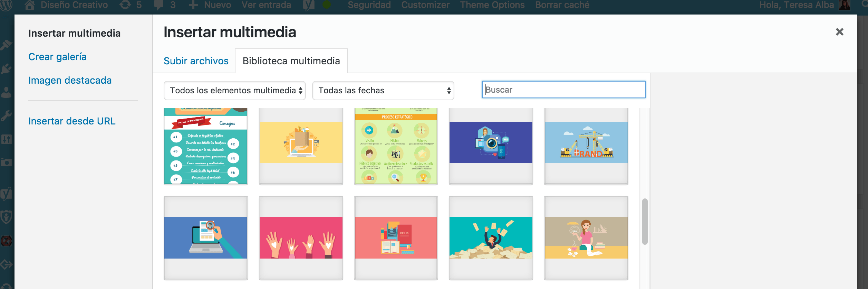This screenshot has width=868, height=289.
Task: Open the Yoast icon in left sidebar
Action: click(6, 194)
